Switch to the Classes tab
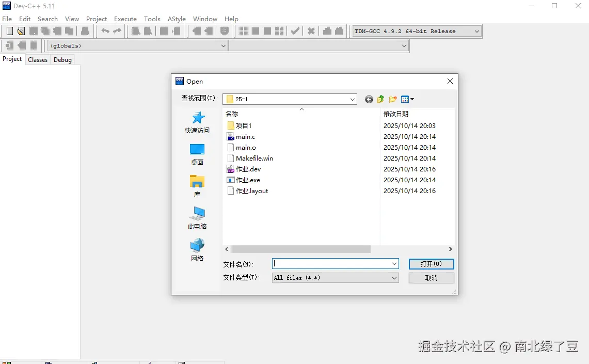The image size is (589, 364). [38, 60]
